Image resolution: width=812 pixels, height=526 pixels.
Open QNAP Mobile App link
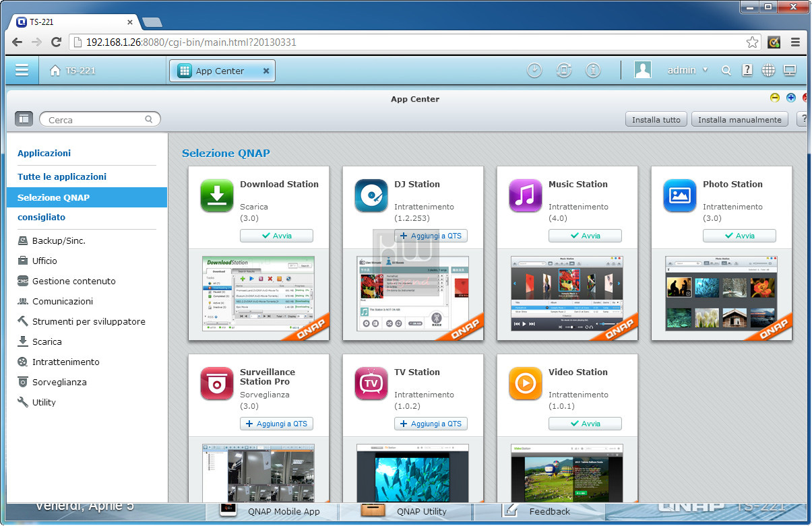(x=284, y=511)
